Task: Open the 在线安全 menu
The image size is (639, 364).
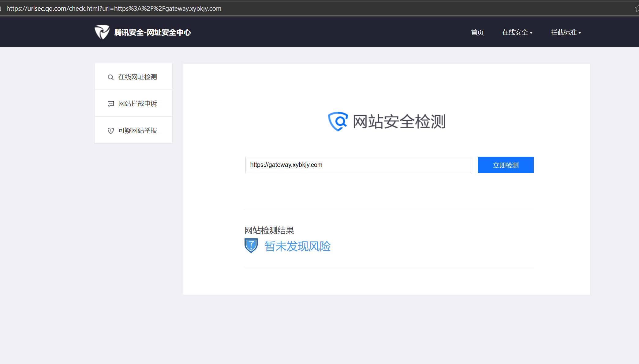Action: pyautogui.click(x=515, y=32)
